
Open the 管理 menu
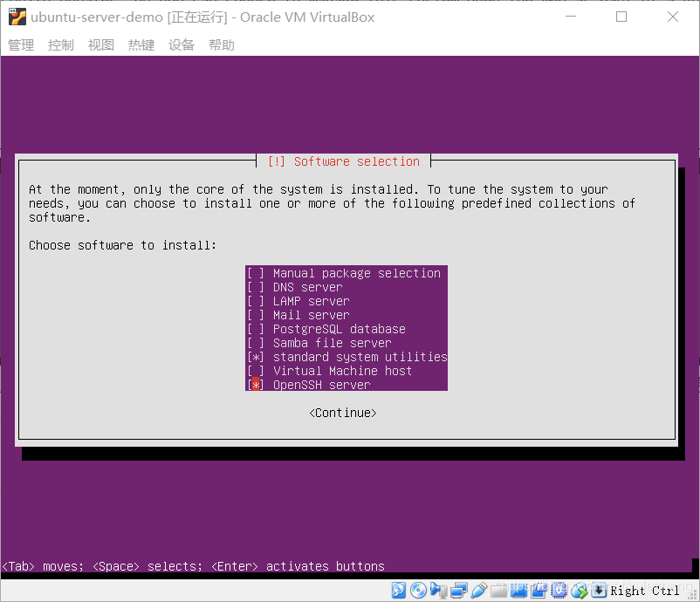click(21, 45)
